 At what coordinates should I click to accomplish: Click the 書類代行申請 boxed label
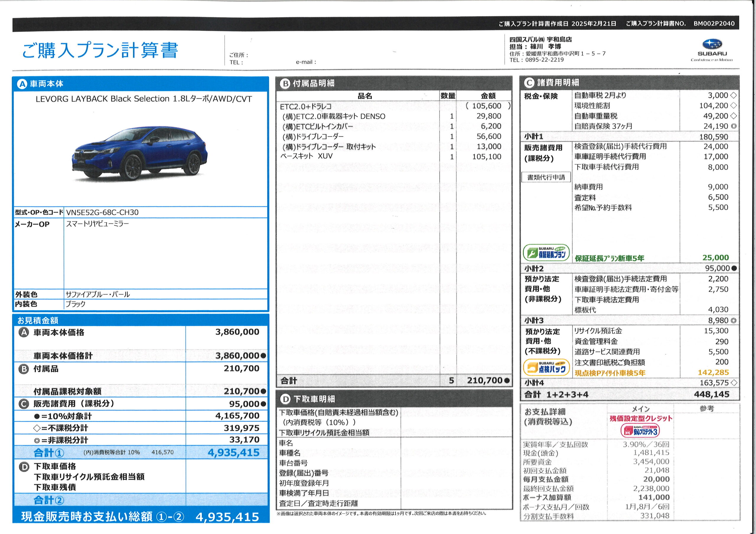546,177
